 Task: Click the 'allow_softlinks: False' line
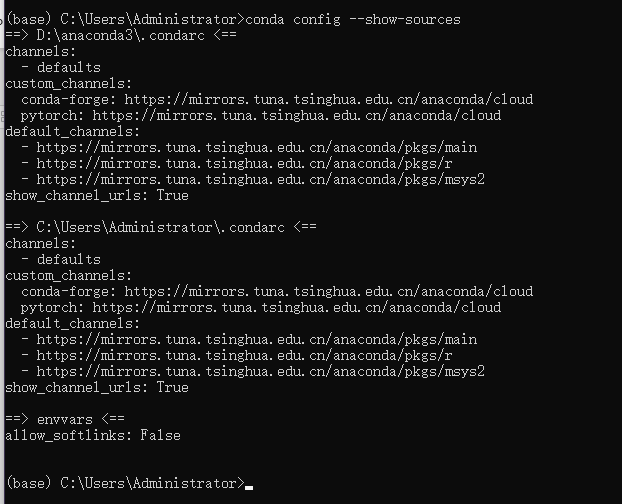(93, 435)
